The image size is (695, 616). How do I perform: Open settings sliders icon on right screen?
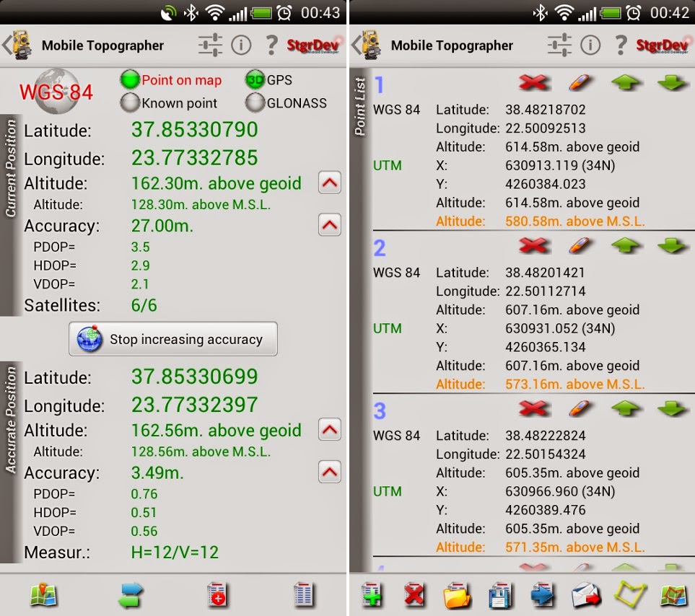pos(559,45)
